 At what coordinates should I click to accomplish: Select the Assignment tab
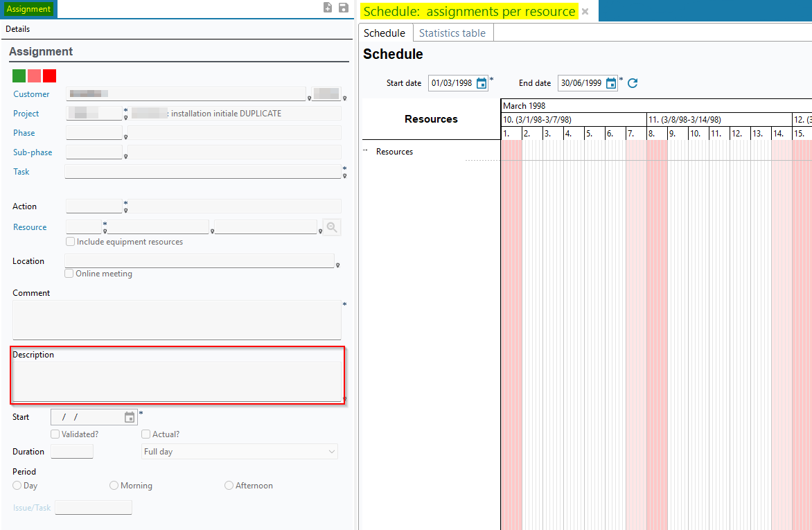28,9
